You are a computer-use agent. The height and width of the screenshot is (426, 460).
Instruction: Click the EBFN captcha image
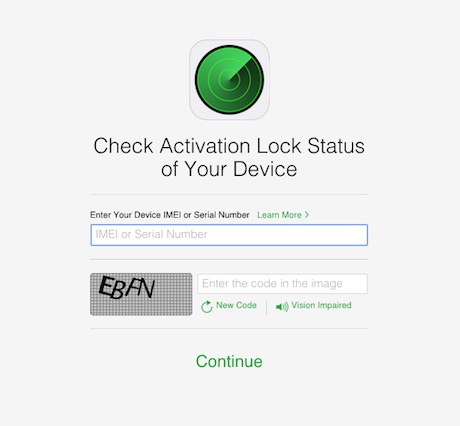(x=141, y=294)
